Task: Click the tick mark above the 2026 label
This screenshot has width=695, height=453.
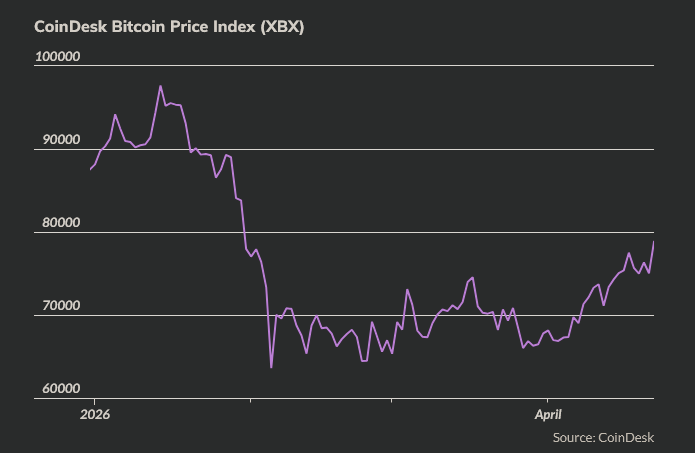Action: point(94,401)
